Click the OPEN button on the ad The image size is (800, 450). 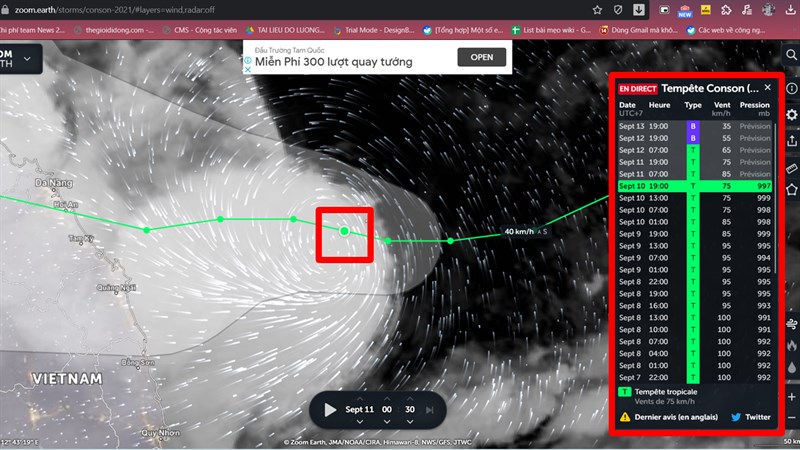[482, 57]
